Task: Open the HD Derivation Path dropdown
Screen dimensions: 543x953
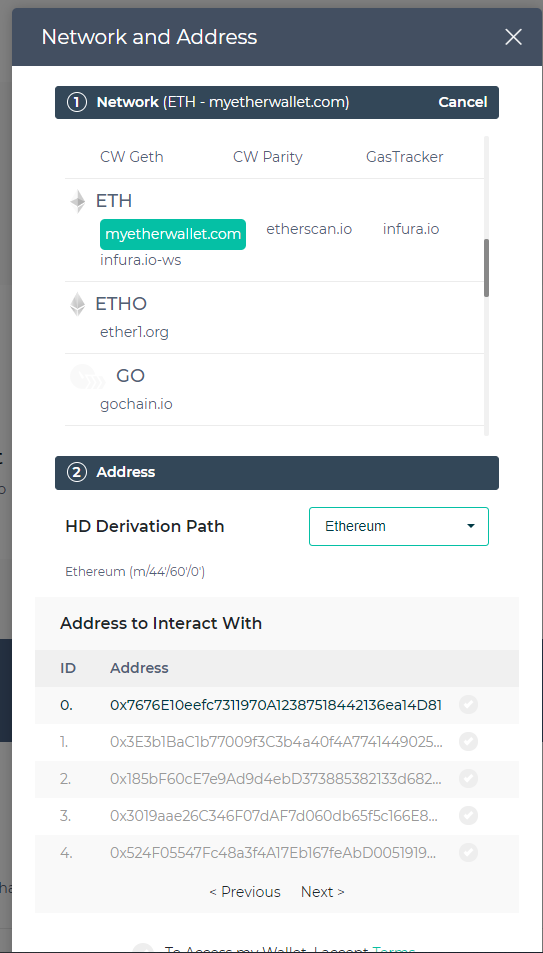Action: tap(399, 526)
